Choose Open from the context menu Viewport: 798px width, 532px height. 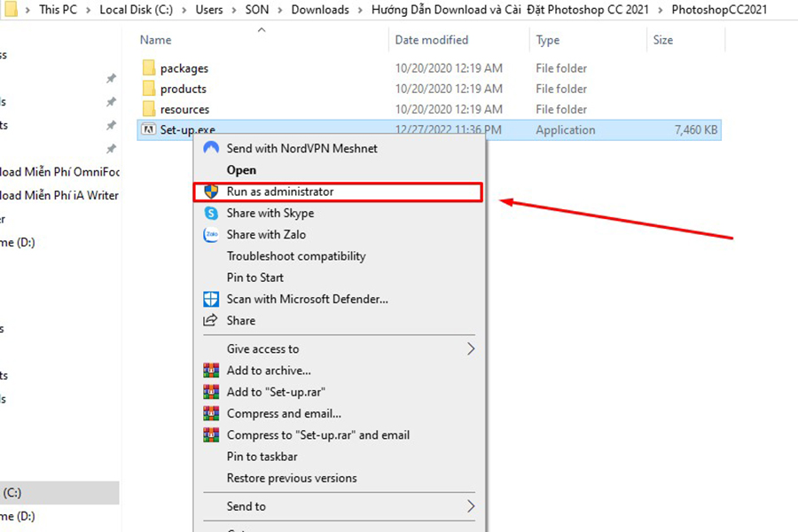click(241, 170)
